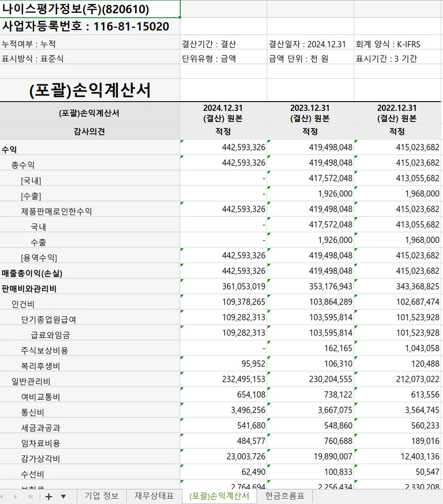The height and width of the screenshot is (504, 443).
Task: Click the add new sheet plus icon
Action: [49, 497]
